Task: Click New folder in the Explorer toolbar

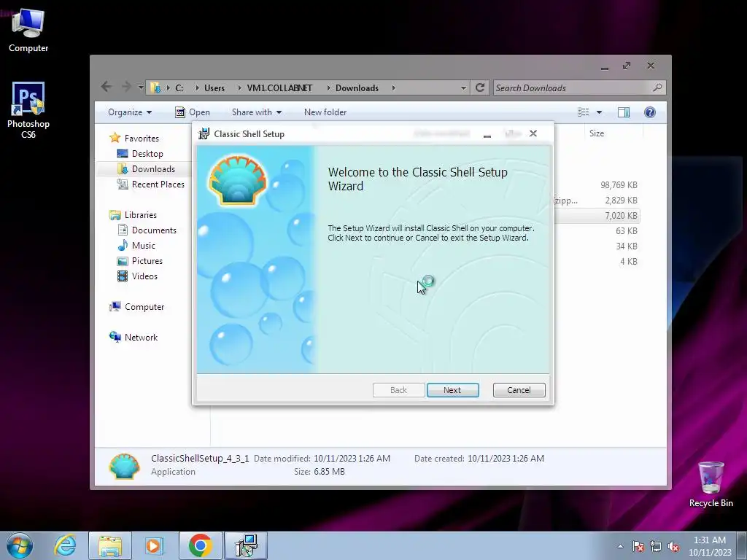Action: [325, 112]
